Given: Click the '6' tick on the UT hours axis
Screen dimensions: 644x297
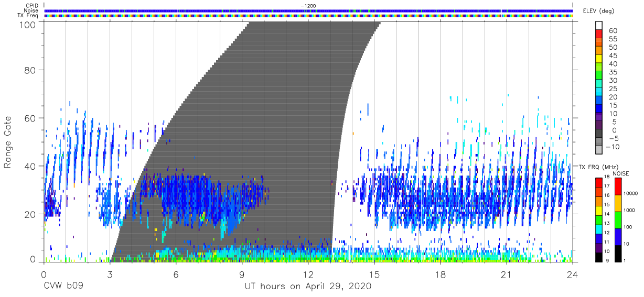Looking at the screenshot, I should [x=176, y=274].
